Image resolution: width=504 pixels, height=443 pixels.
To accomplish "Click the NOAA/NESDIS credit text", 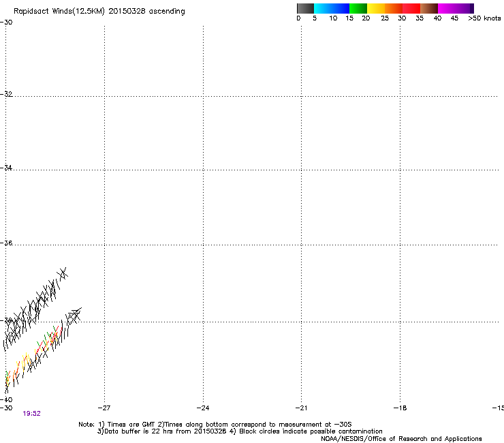I will point(401,439).
